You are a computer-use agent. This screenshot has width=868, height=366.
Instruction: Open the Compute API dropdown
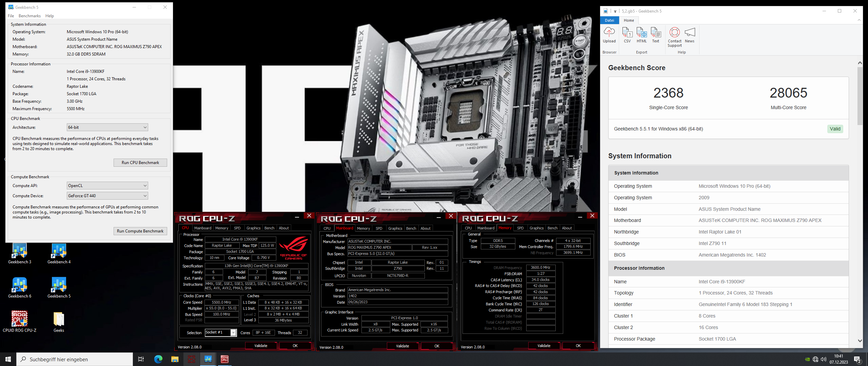click(x=107, y=186)
